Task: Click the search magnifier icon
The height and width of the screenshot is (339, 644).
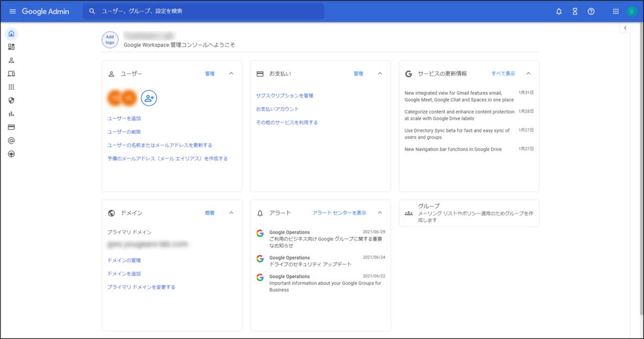Action: pos(92,11)
